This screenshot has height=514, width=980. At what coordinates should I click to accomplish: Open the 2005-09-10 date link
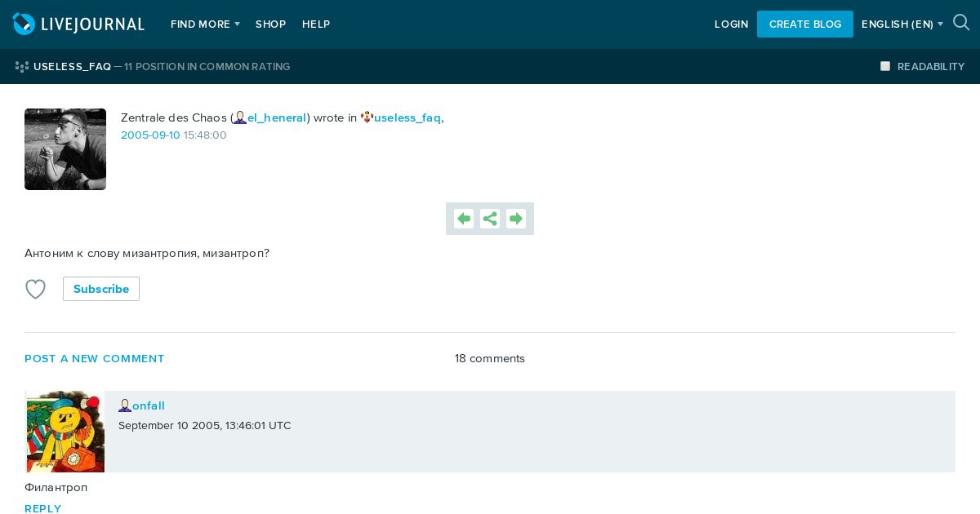click(x=150, y=135)
